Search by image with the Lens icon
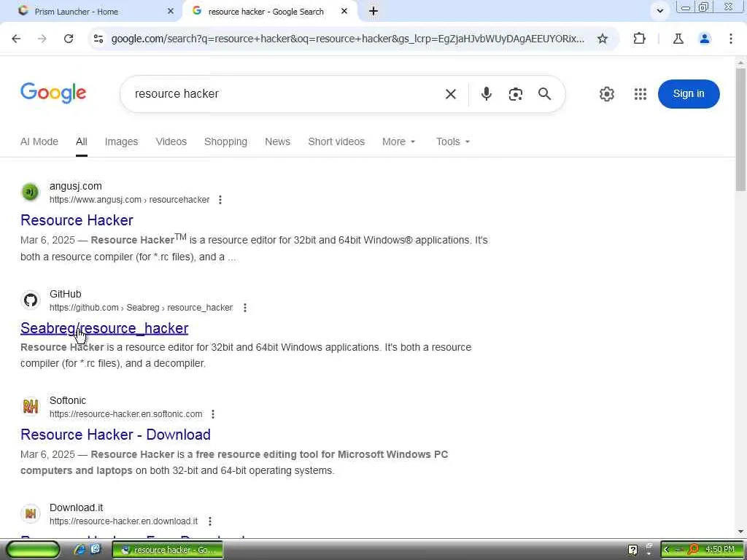This screenshot has height=560, width=747. pos(516,94)
